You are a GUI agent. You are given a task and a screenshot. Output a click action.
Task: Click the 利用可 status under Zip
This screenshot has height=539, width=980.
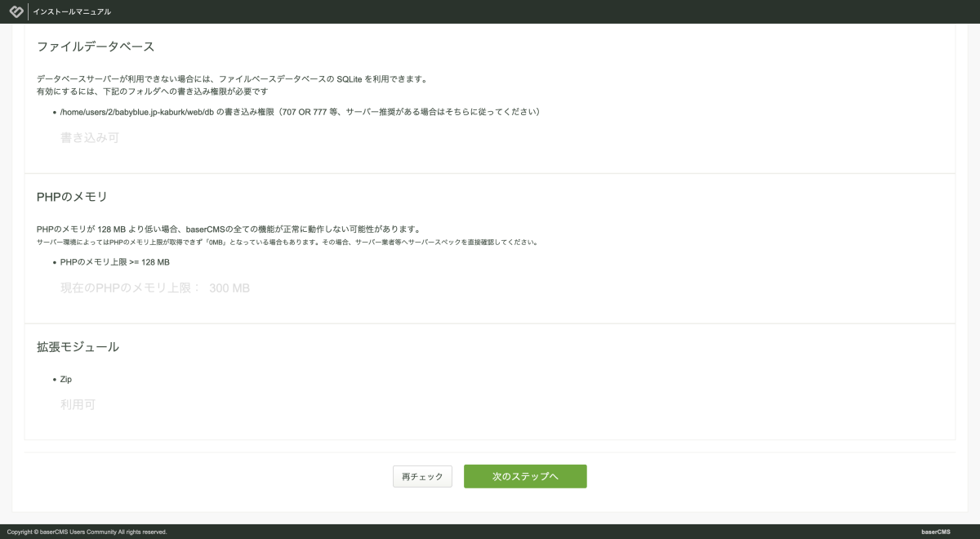pyautogui.click(x=78, y=404)
